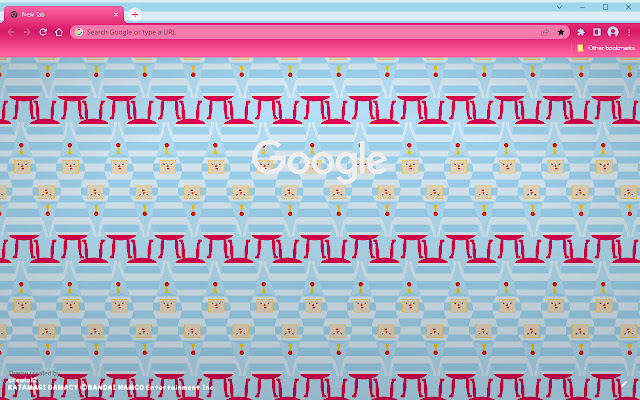Click the Google icon in address bar
Screen dimensions: 640x400
(x=79, y=32)
